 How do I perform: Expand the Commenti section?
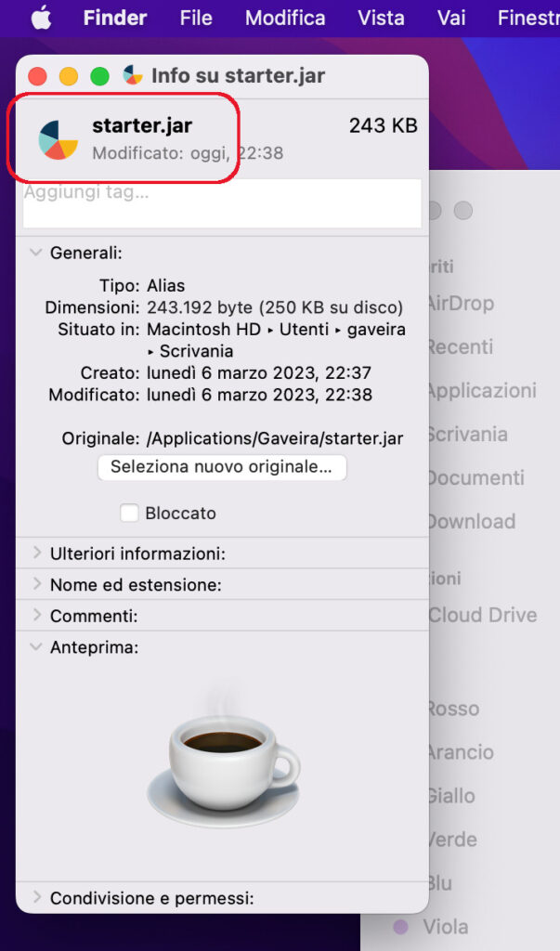(x=36, y=616)
